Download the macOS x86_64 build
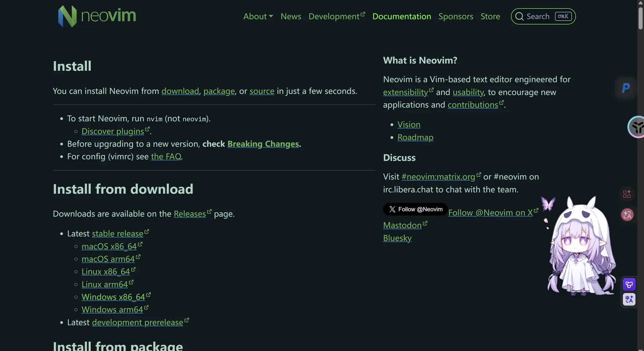The image size is (644, 351). point(112,246)
